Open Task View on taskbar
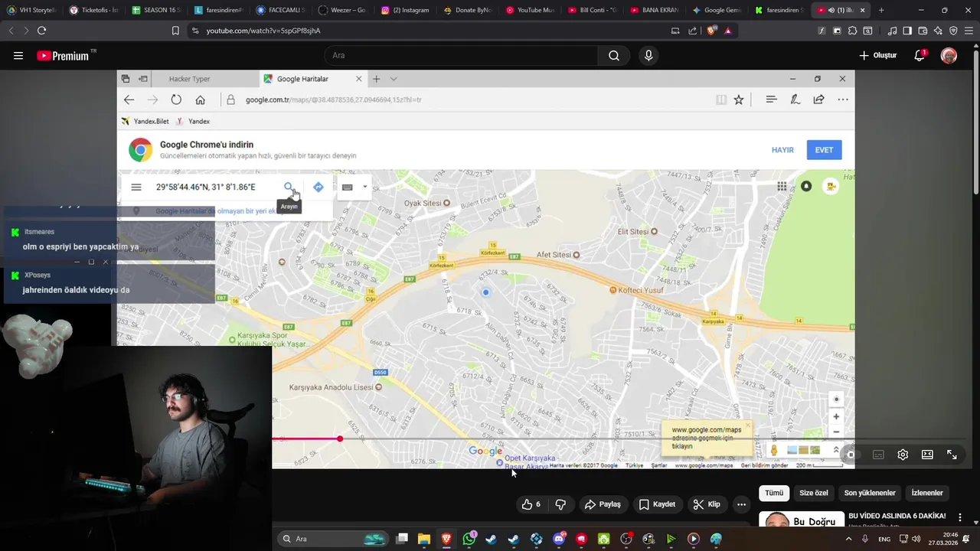 (402, 539)
